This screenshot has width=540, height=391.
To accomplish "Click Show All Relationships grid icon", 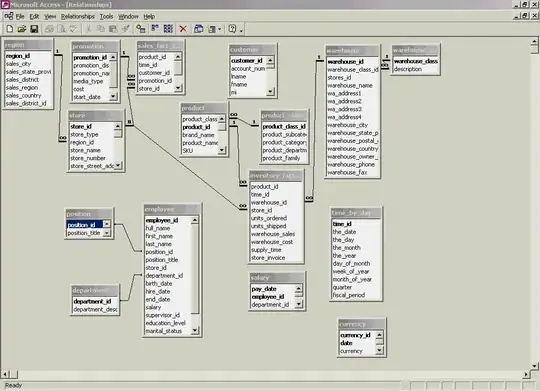I will (x=168, y=29).
